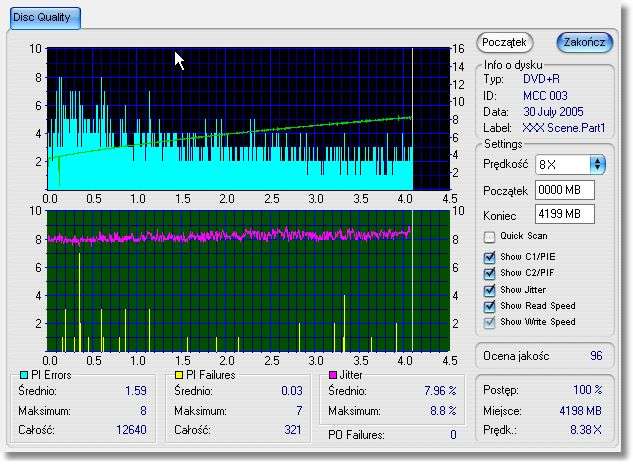The height and width of the screenshot is (464, 633).
Task: Click the Zakończ button
Action: click(x=585, y=42)
